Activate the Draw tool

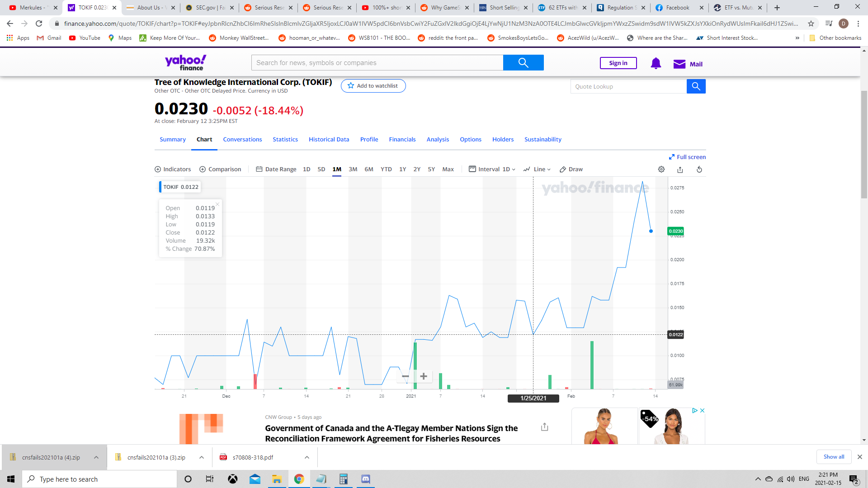571,169
